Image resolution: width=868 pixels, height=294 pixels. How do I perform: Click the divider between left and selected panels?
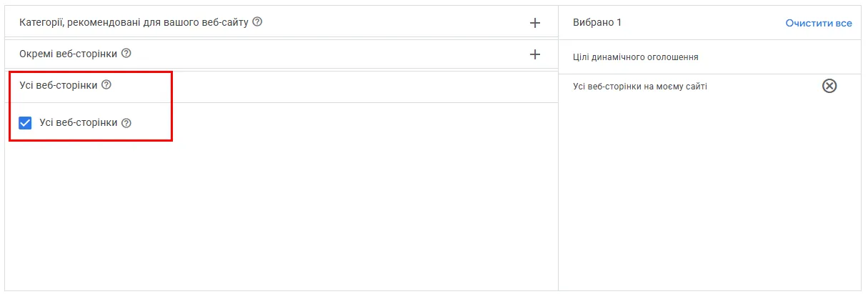click(x=558, y=179)
